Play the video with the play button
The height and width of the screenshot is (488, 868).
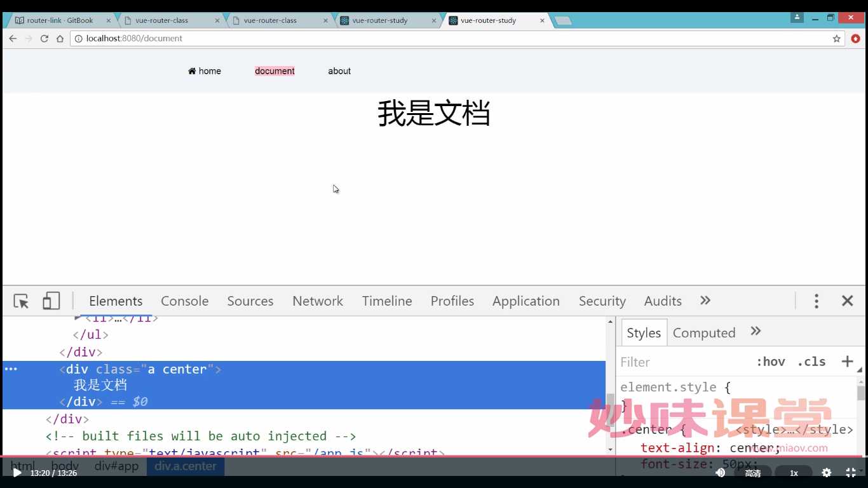[17, 473]
